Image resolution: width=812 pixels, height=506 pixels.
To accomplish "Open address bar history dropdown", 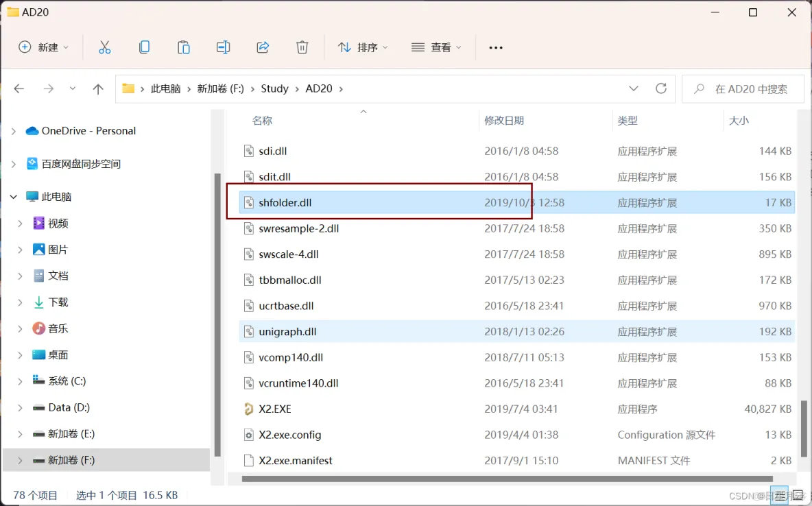I will (x=633, y=88).
